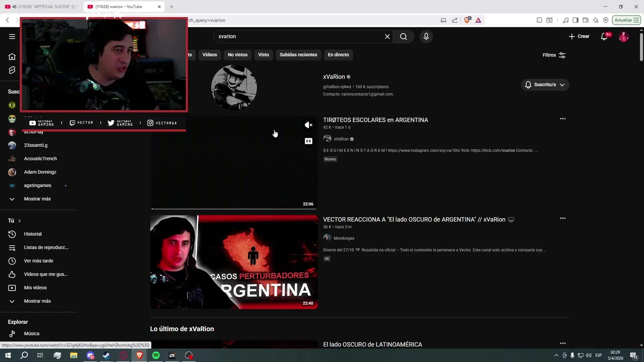This screenshot has height=362, width=644.
Task: Open the Tú section chevron
Action: point(19,221)
